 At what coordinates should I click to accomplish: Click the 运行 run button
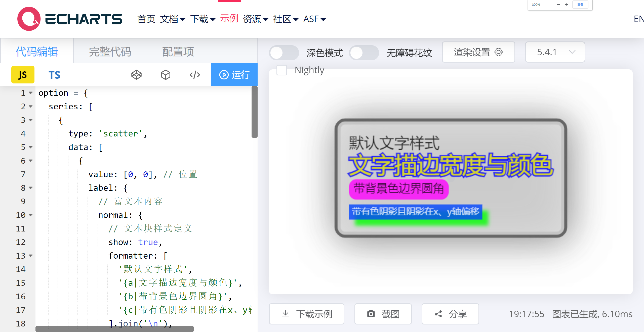click(x=234, y=75)
